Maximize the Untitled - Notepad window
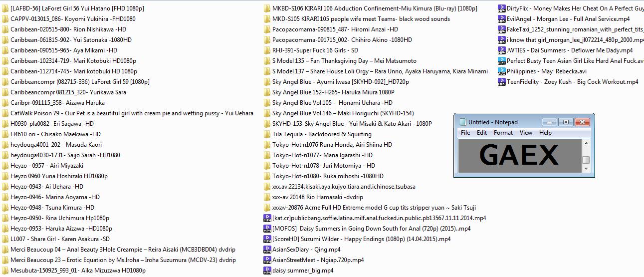This screenshot has width=644, height=277. [566, 122]
